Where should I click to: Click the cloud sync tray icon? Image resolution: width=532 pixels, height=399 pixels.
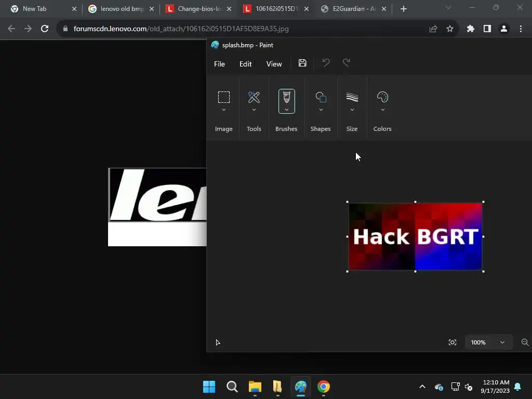click(438, 387)
